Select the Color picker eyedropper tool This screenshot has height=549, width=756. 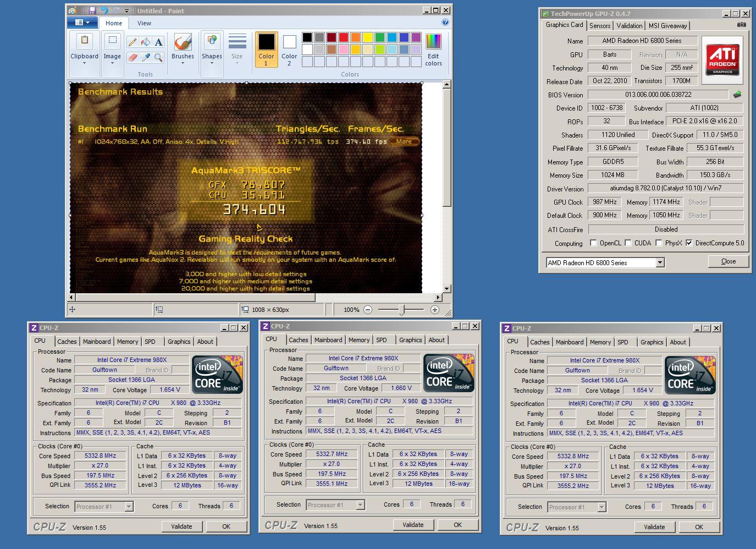click(x=146, y=57)
